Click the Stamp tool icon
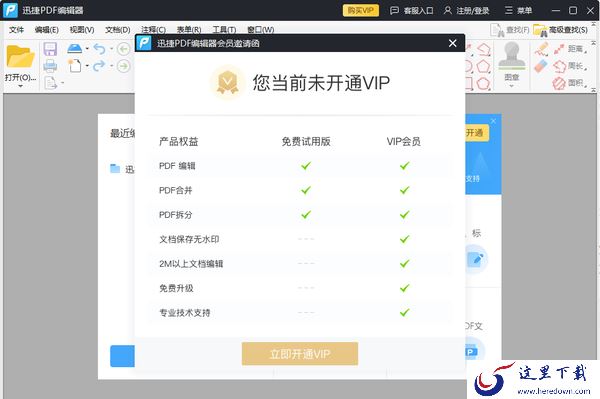The image size is (600, 399). point(512,56)
